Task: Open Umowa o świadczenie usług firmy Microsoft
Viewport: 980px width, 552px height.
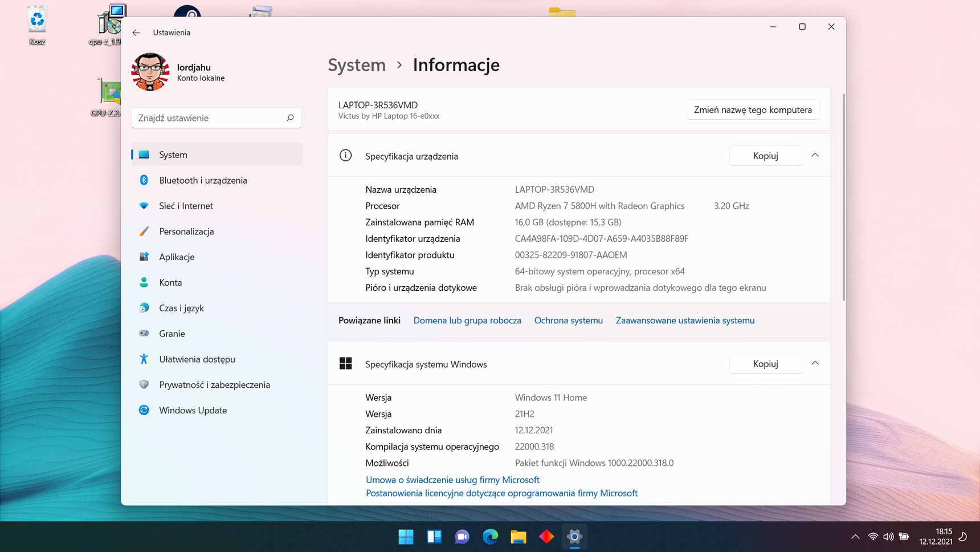Action: 452,480
